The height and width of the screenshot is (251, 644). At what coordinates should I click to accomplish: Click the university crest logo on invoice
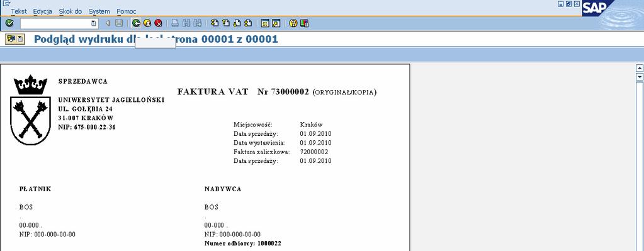[30, 110]
